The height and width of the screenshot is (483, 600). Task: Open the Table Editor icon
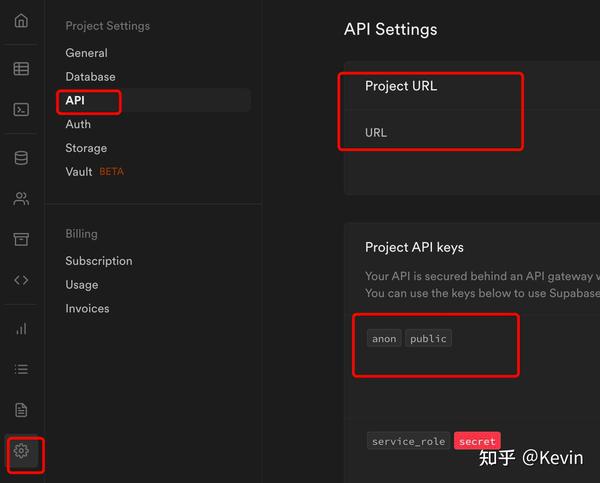[x=21, y=69]
